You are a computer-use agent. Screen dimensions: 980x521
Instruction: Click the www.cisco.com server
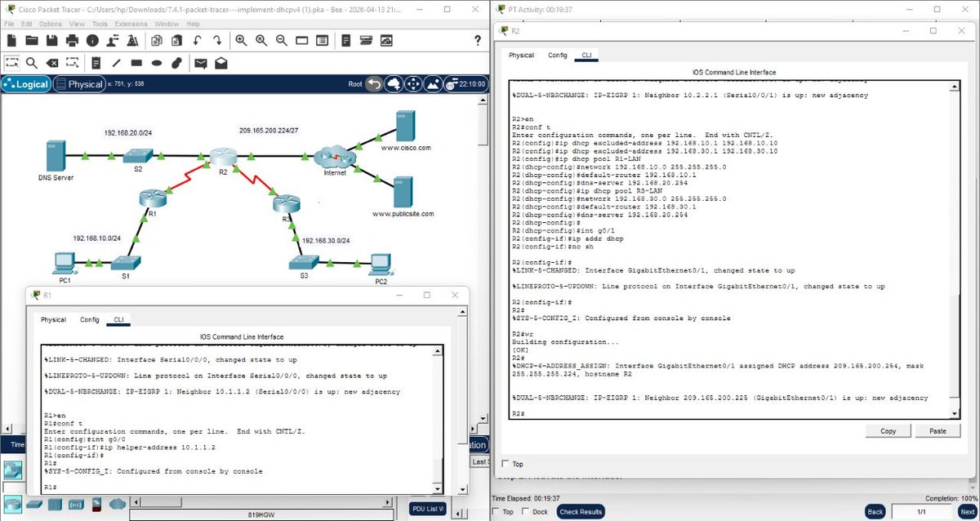(x=405, y=126)
